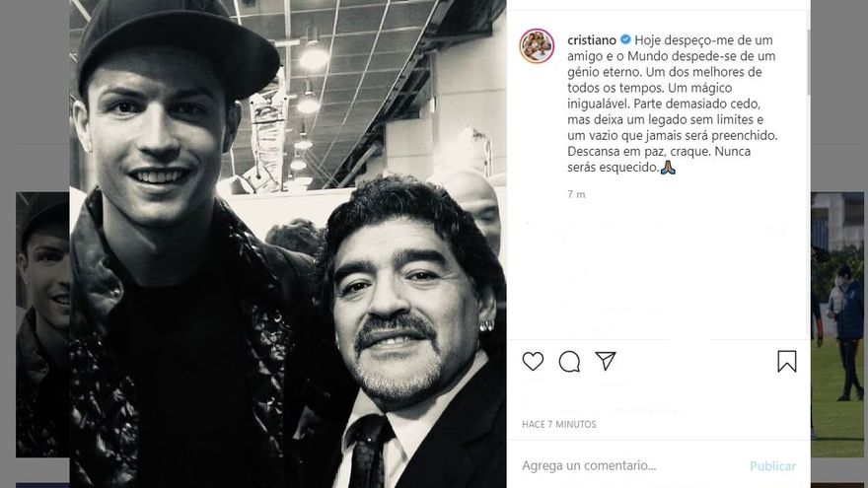This screenshot has height=488, width=868.
Task: Save the post with the bookmark icon
Action: [787, 361]
